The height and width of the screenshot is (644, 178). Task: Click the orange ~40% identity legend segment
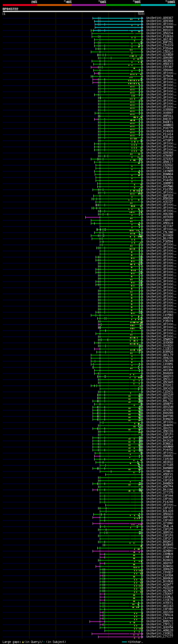tap(55, 5)
